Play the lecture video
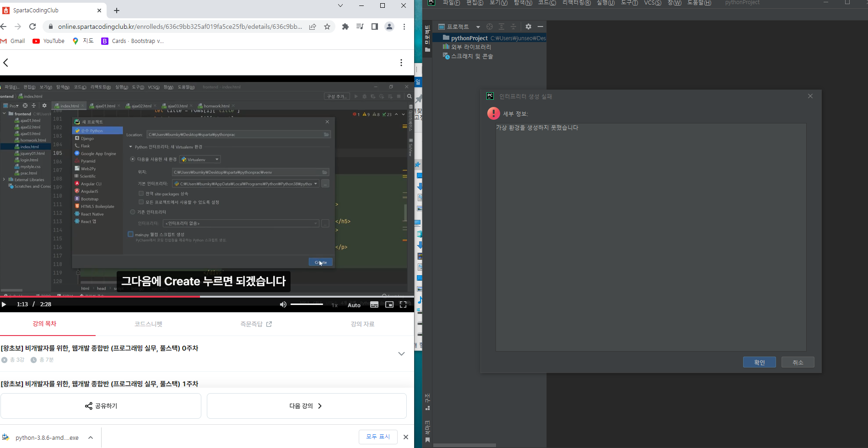Screen dimensions: 868x448 (x=4, y=304)
